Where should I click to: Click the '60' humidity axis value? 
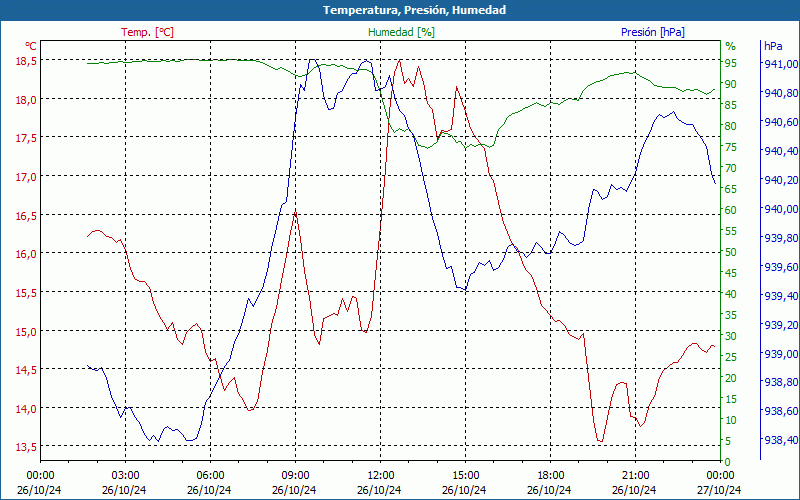731,210
